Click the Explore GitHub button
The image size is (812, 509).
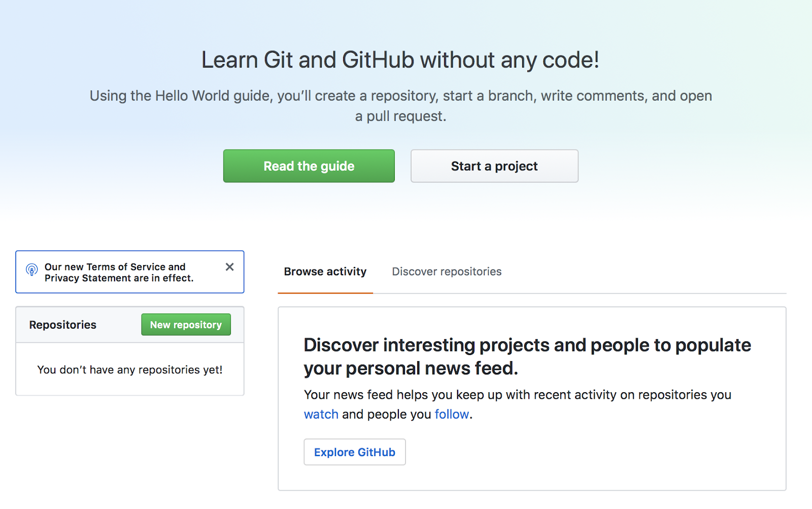(354, 452)
